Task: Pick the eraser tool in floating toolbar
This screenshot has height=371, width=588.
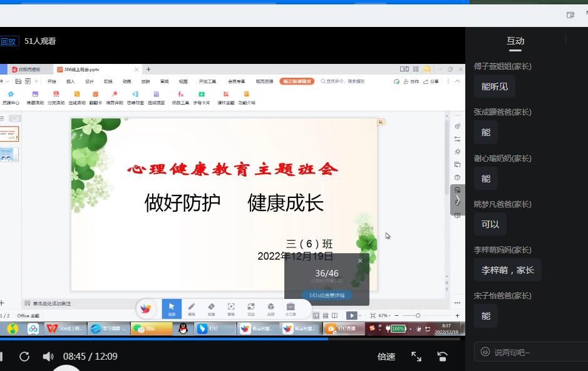Action: tap(211, 308)
